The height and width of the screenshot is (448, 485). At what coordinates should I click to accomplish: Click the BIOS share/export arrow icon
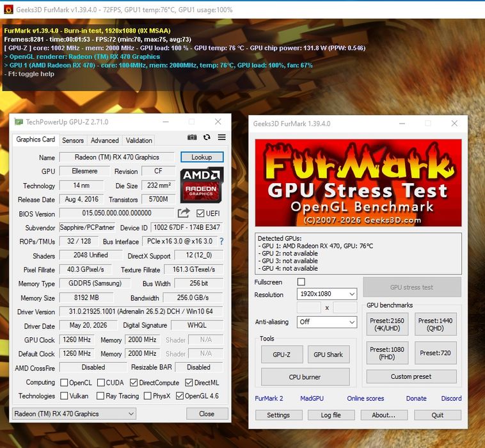pos(184,213)
